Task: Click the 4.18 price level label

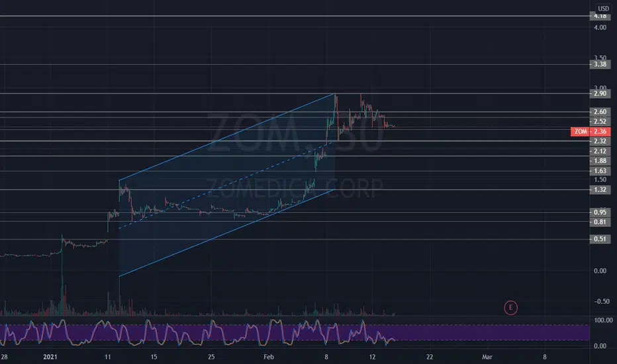Action: coord(600,16)
